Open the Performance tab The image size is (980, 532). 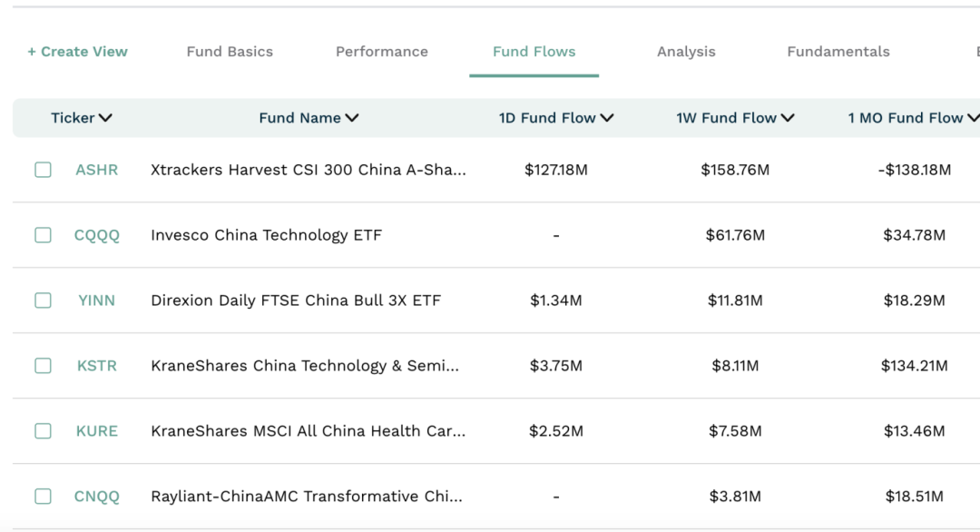coord(382,52)
